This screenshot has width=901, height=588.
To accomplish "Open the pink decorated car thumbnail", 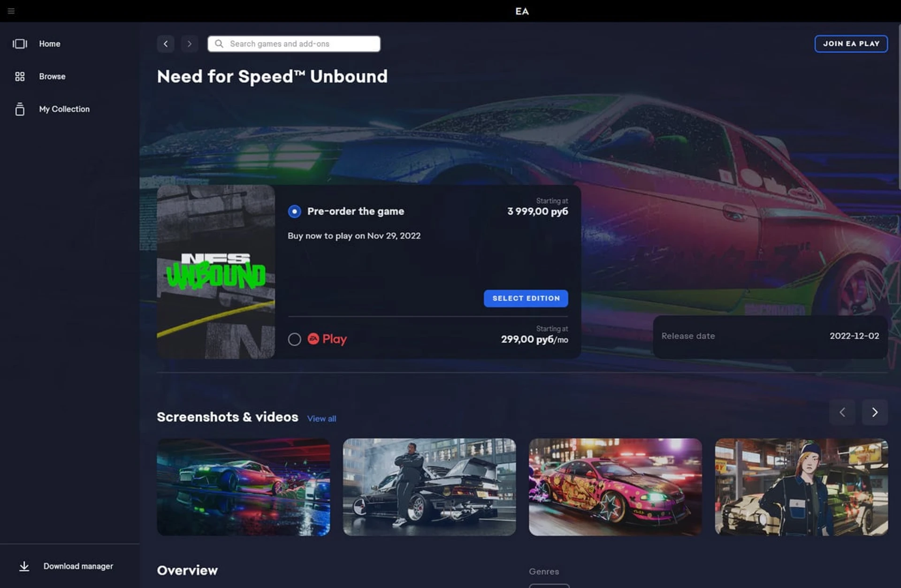I will [615, 487].
